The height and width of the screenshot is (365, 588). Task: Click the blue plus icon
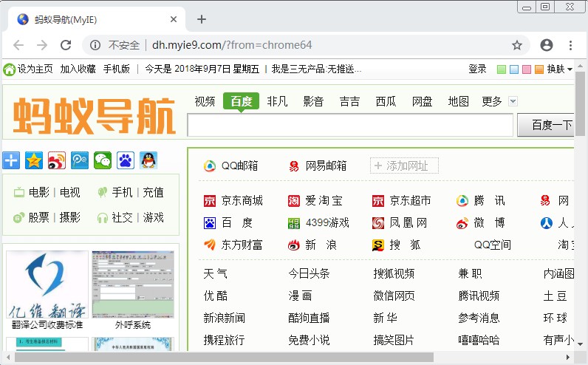(11, 160)
